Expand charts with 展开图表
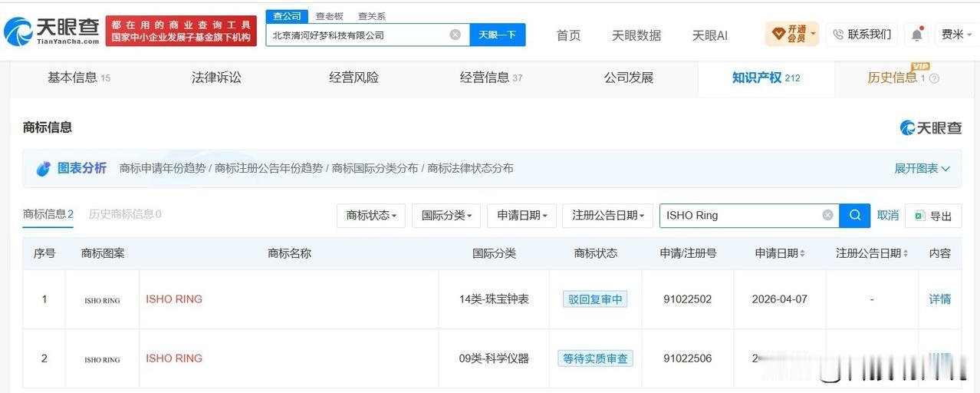 922,168
